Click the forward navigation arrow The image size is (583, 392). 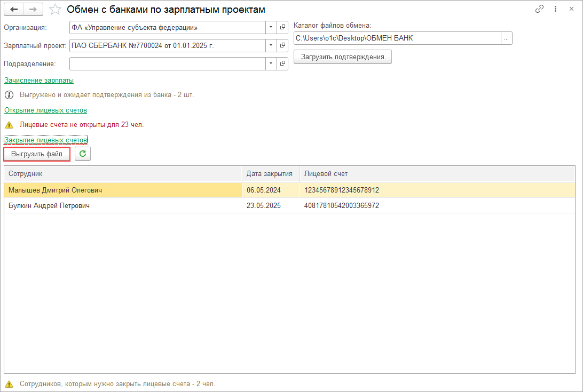point(33,10)
